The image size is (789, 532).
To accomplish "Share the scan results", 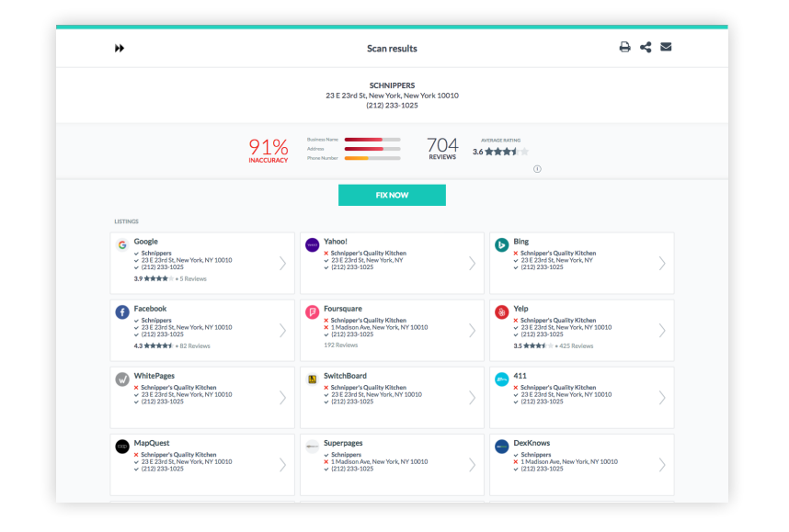I will pos(646,47).
